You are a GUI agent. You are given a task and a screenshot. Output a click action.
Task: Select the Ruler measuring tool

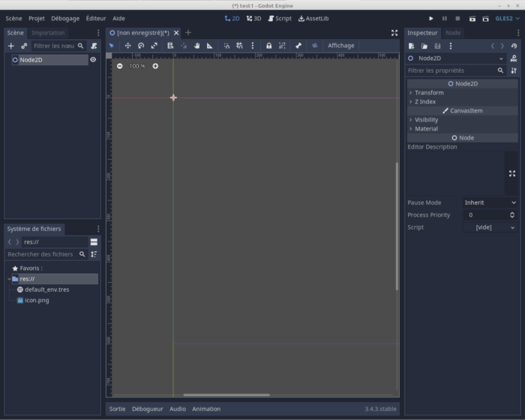[x=209, y=46]
